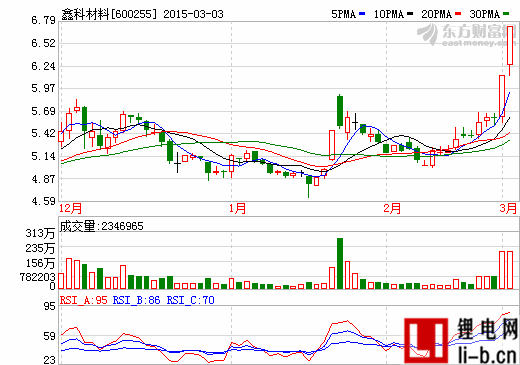Click the RSI_B:86 indicator label
Viewport: 520px width, 365px height.
tap(136, 300)
